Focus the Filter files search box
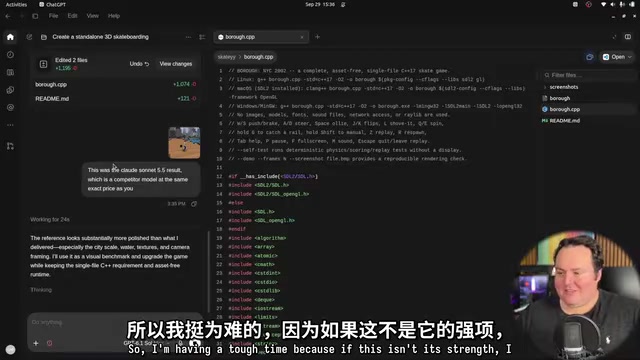The height and width of the screenshot is (360, 640). tap(587, 75)
